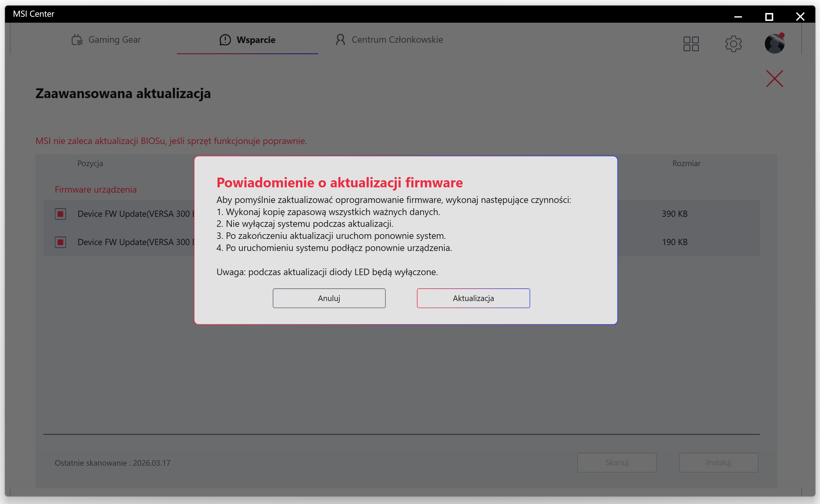This screenshot has width=820, height=504.
Task: Switch to the Centrum Członkowskie tab
Action: tap(397, 40)
